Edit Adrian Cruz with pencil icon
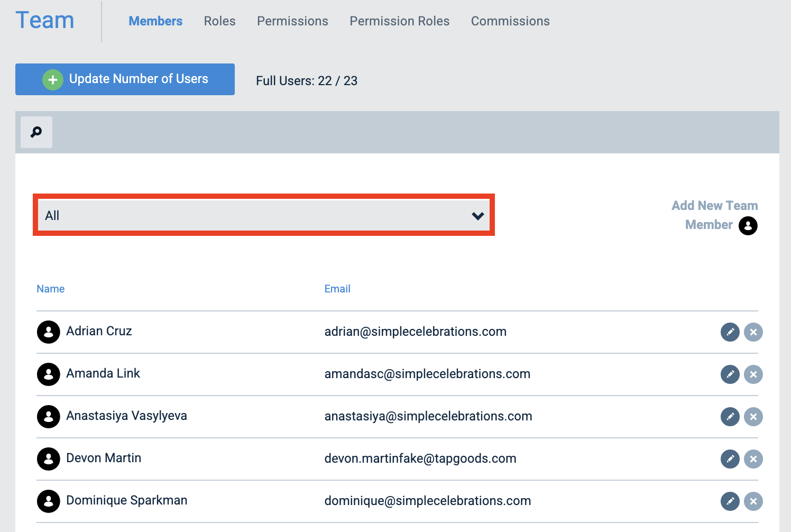 [730, 332]
